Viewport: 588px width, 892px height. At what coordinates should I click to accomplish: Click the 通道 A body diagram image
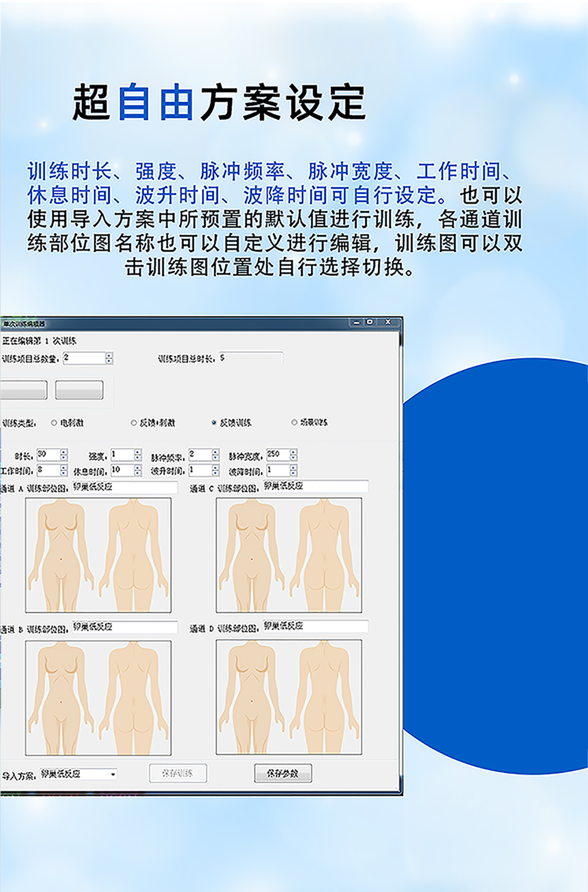point(98,555)
